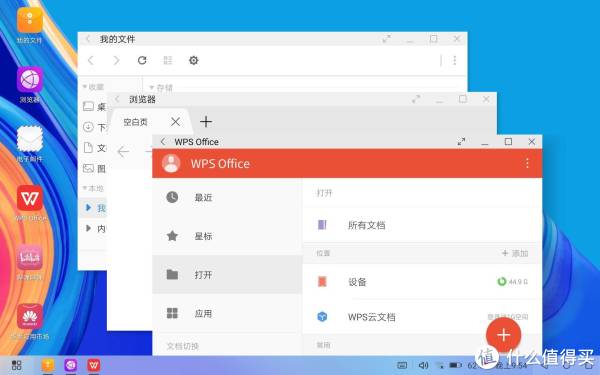
Task: Open the taskbar app launcher grid
Action: pos(16,365)
